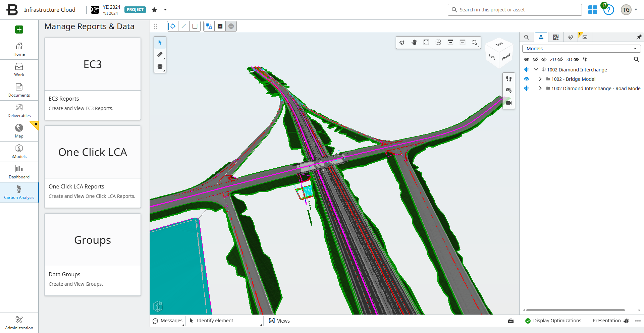Viewport: 644px width, 333px height.
Task: Select the Window Area zoom tool
Action: click(438, 42)
